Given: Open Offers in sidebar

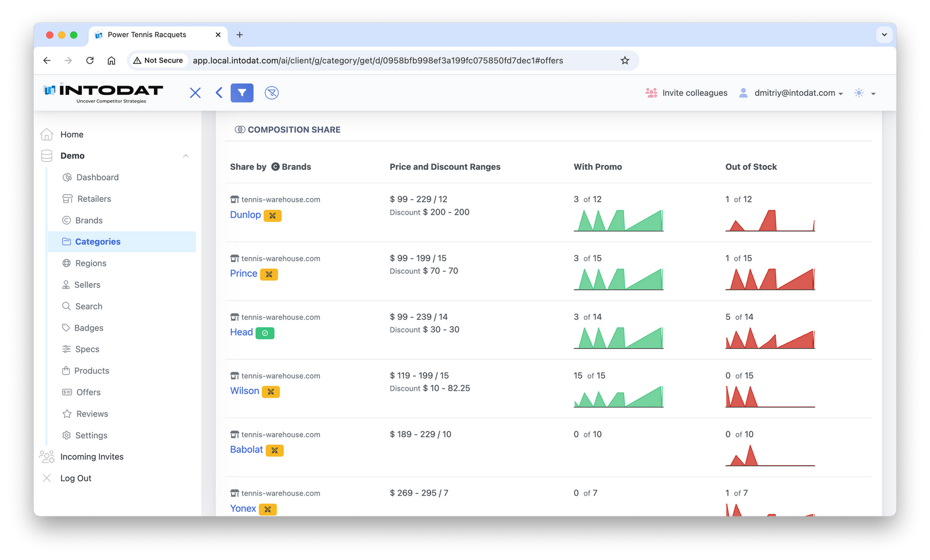Looking at the screenshot, I should (88, 392).
